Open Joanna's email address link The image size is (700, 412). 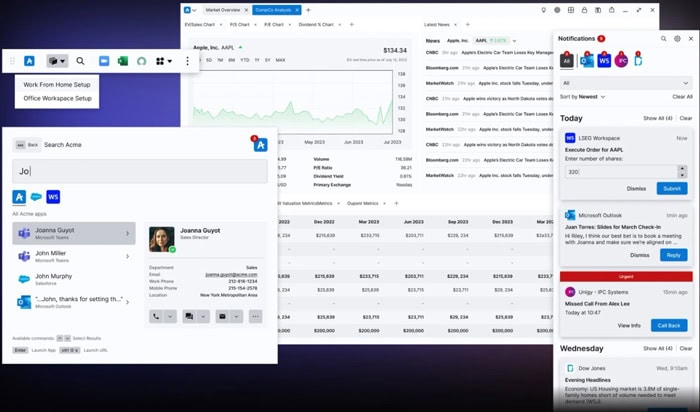tap(231, 275)
